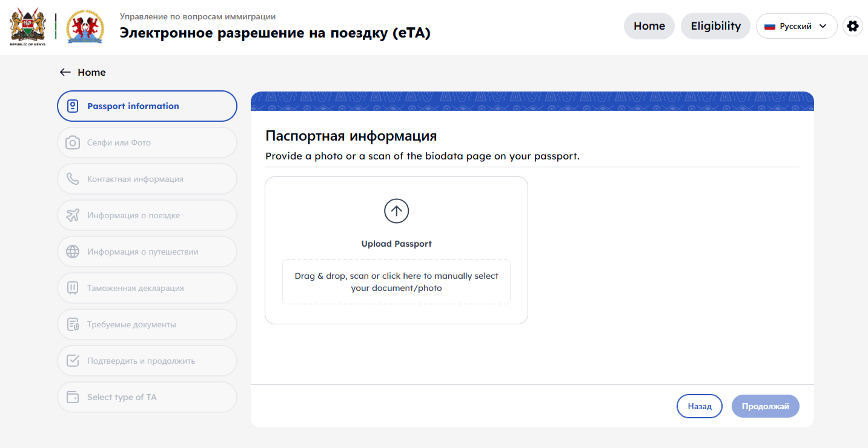Click the wallet icon for Select type of TA
This screenshot has width=868, height=448.
coord(73,397)
